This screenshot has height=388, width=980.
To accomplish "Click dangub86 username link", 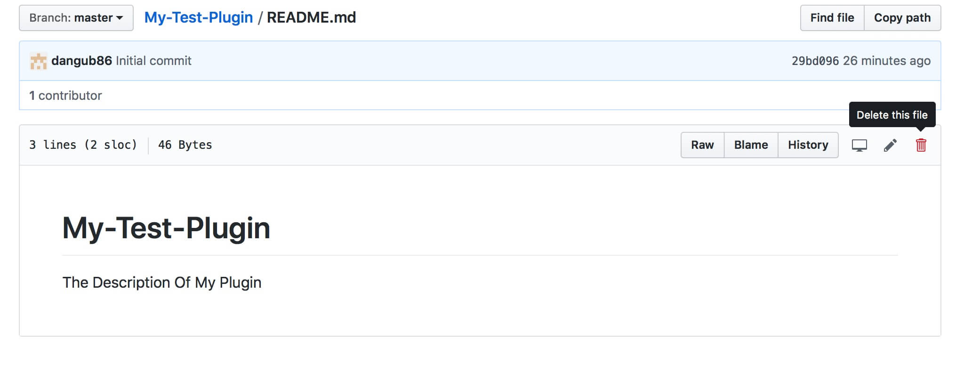I will 81,61.
